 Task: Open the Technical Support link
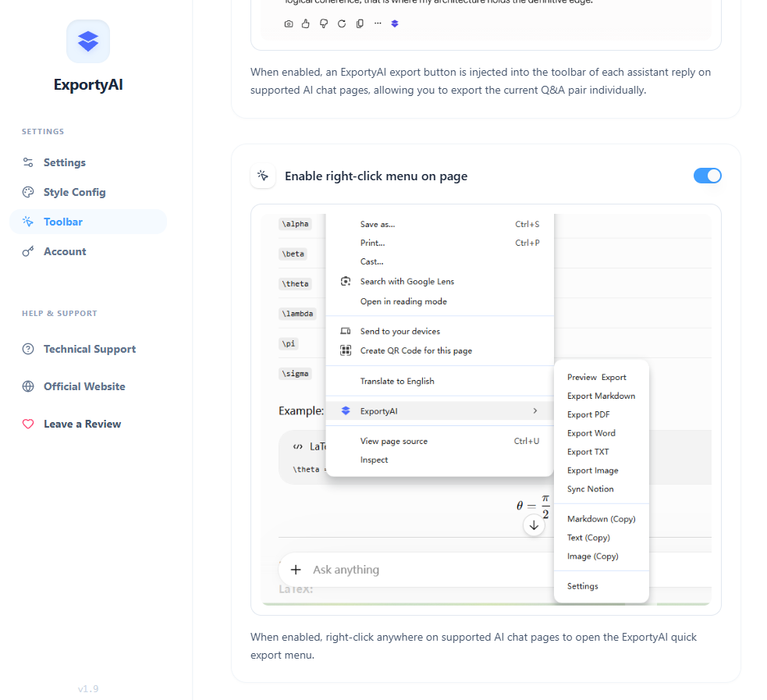click(x=88, y=349)
